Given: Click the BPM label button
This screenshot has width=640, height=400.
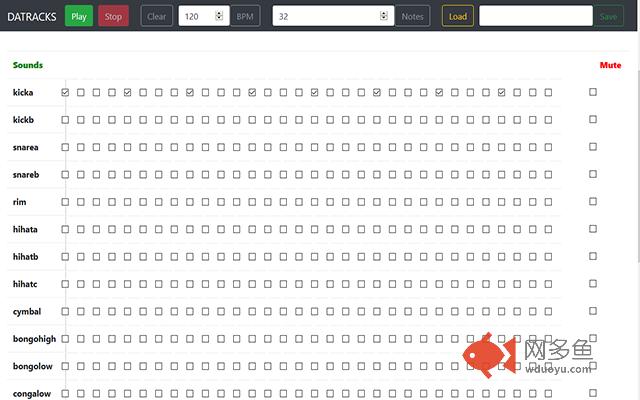Looking at the screenshot, I should [245, 16].
